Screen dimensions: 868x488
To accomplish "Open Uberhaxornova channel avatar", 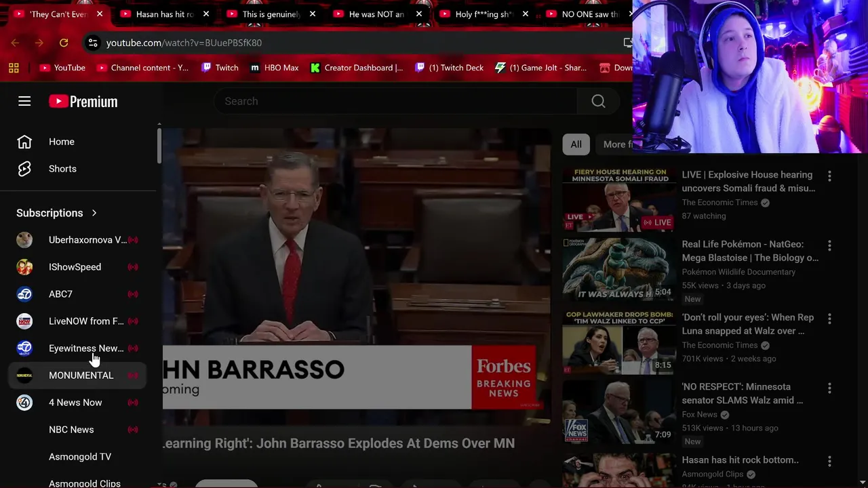I will point(24,240).
